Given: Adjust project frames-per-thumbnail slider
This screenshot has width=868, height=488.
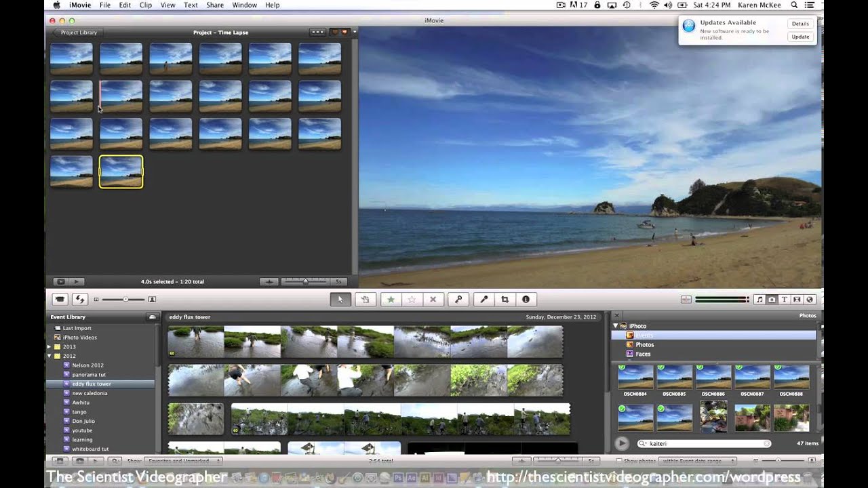Looking at the screenshot, I should [x=305, y=281].
